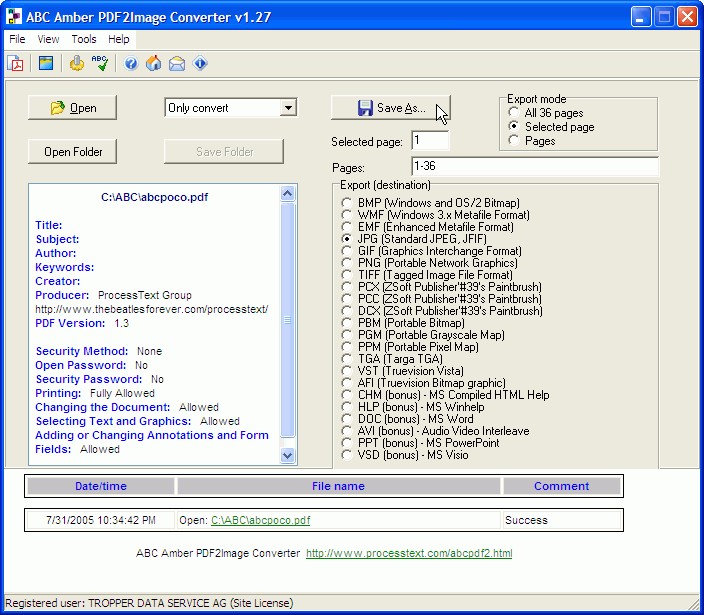Choose PNG (Portable Network Graphics) format
Viewport: 704px width, 615px height.
348,263
